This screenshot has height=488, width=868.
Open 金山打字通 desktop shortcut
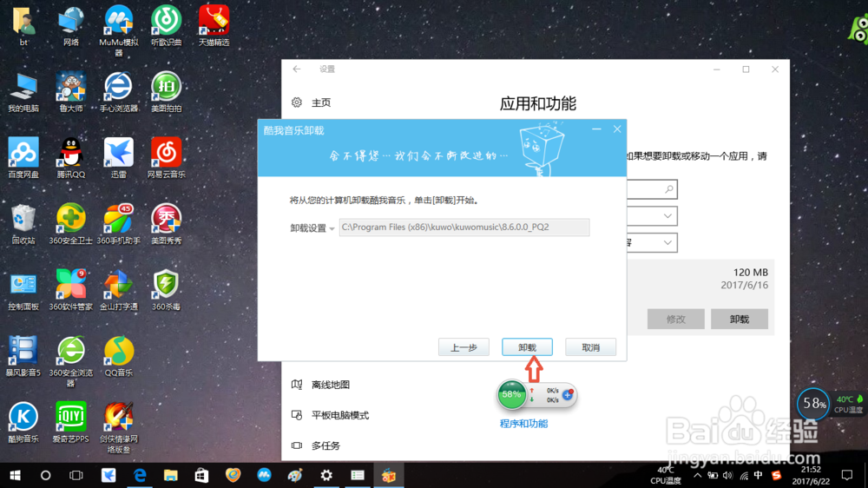pos(118,290)
